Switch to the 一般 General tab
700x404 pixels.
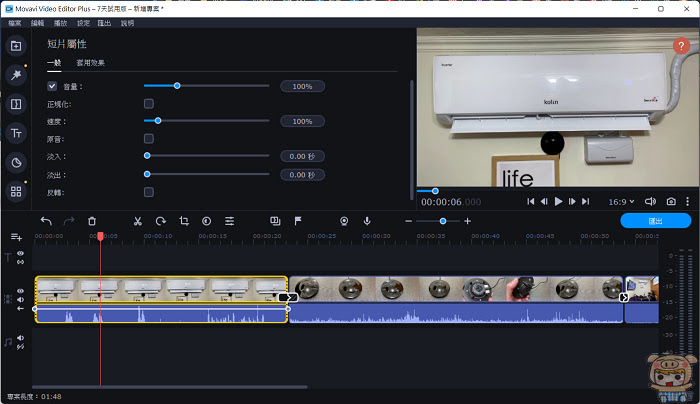coord(54,63)
